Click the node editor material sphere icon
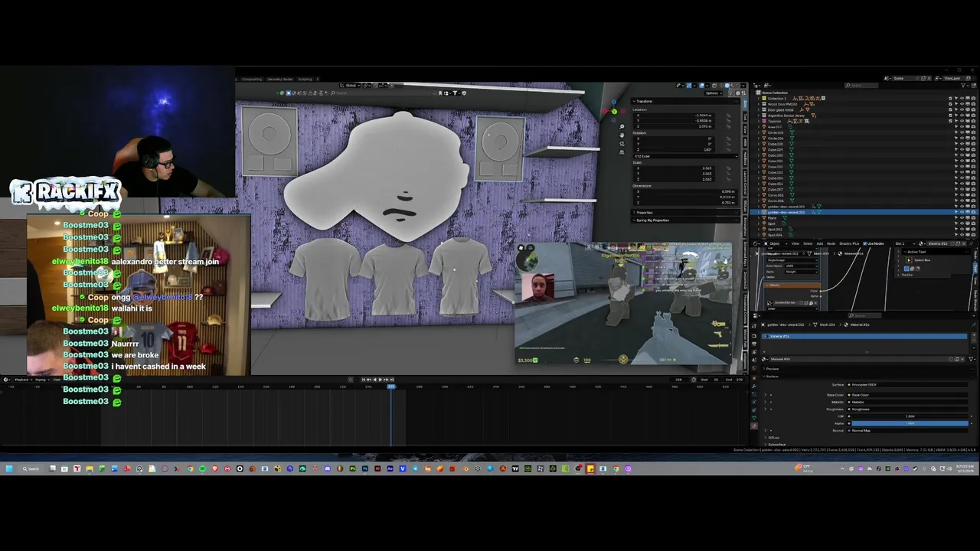The height and width of the screenshot is (551, 980). [921, 243]
